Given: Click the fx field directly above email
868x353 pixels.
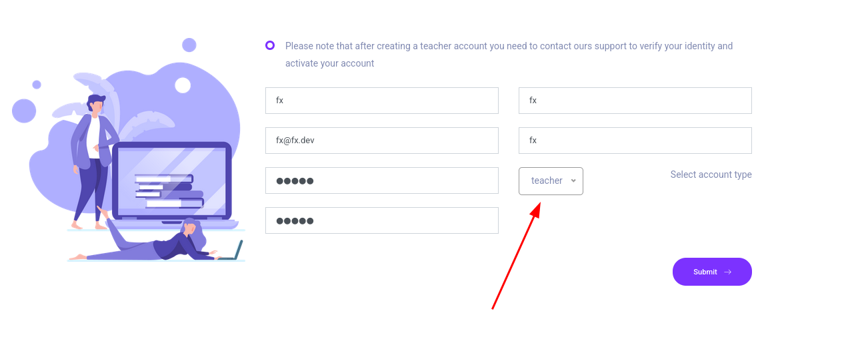Looking at the screenshot, I should [x=381, y=101].
